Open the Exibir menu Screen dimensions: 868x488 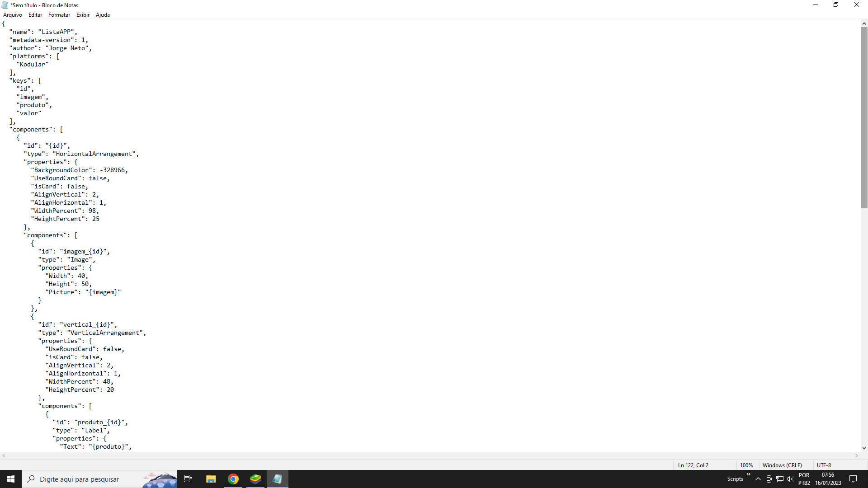click(83, 15)
